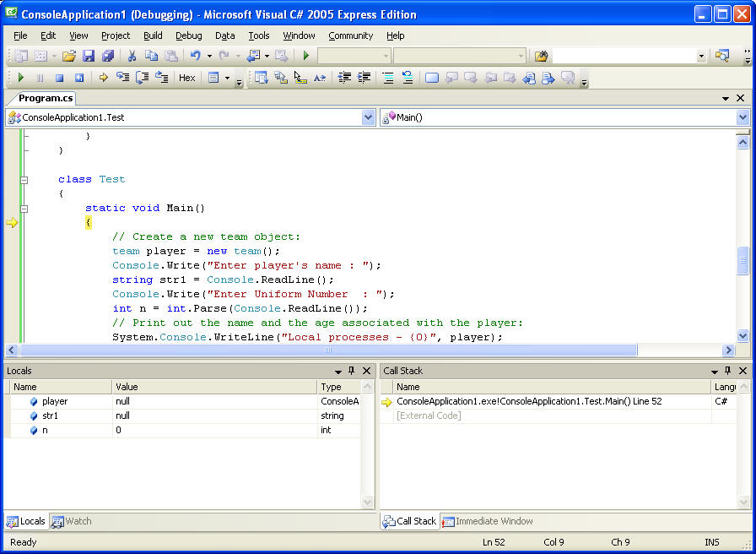The width and height of the screenshot is (756, 554).
Task: Click the Save All toolbar icon
Action: pyautogui.click(x=108, y=56)
